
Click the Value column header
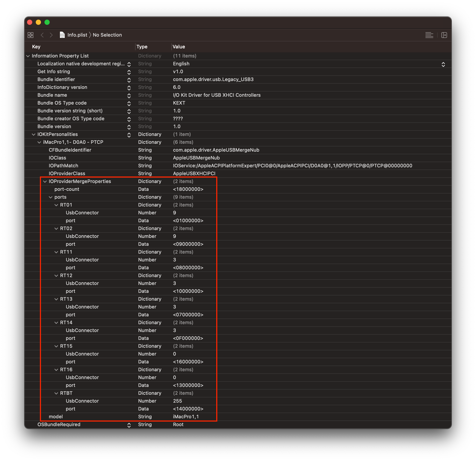pos(179,47)
